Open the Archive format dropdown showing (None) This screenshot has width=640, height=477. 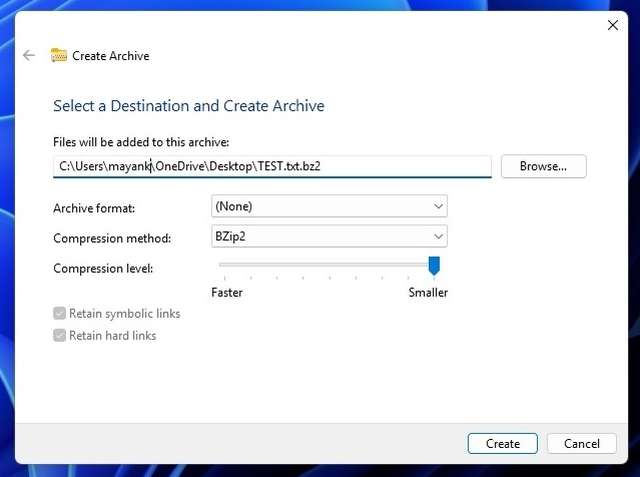tap(329, 206)
